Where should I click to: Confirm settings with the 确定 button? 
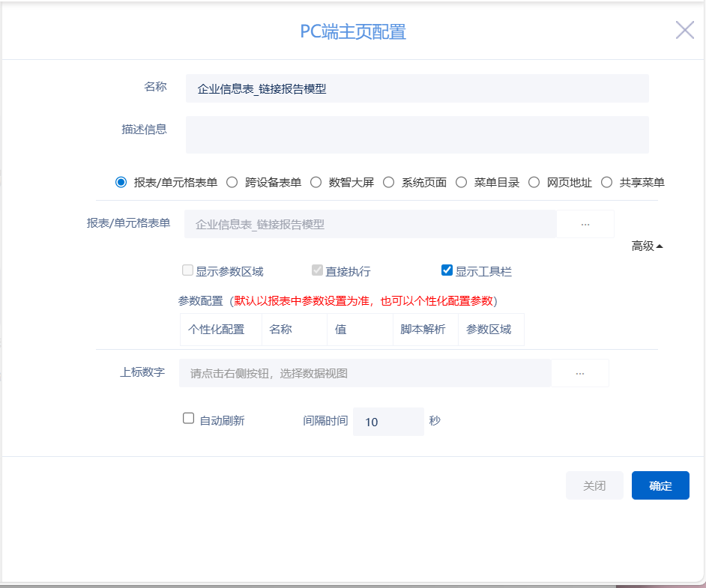pos(660,485)
